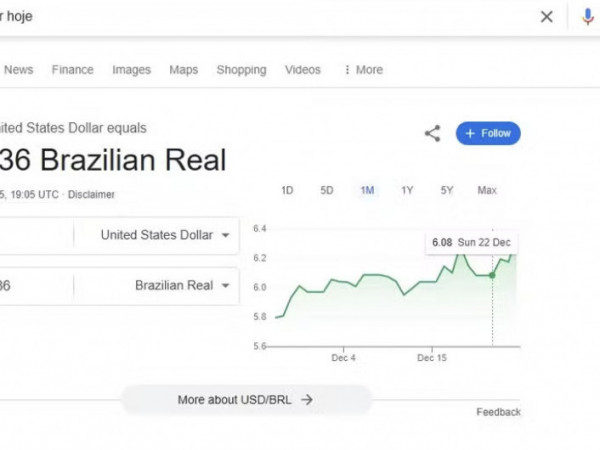Select the 5D chart range
Screen dimensions: 600x450
[327, 190]
